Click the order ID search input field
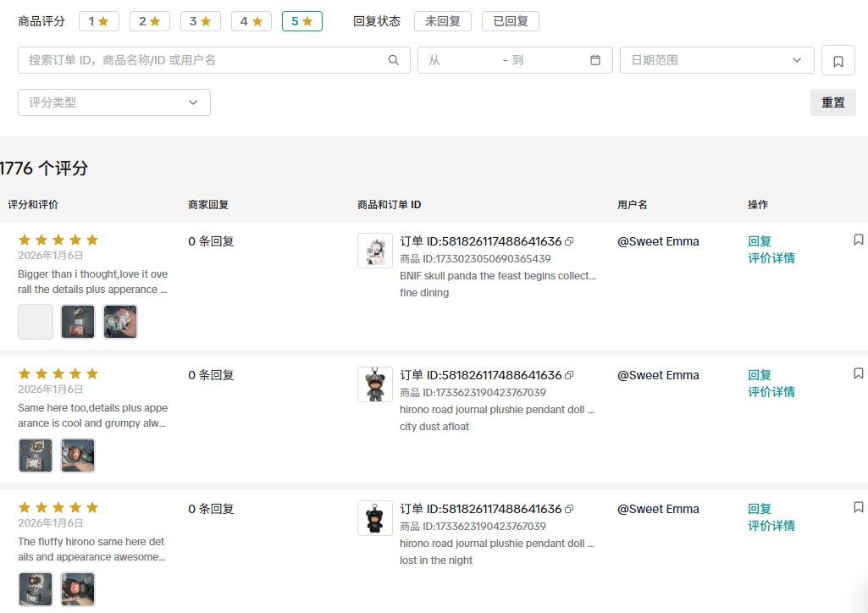This screenshot has height=613, width=868. pyautogui.click(x=203, y=60)
